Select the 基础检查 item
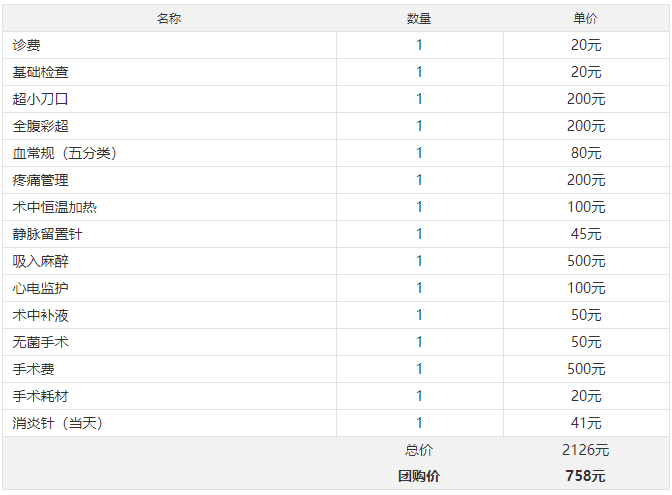The image size is (672, 495). (x=41, y=72)
